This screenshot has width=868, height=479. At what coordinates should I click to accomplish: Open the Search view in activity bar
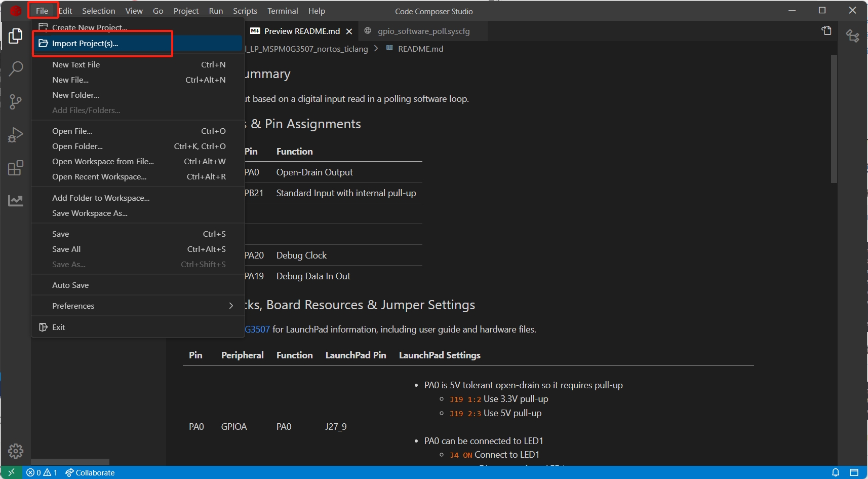coord(16,69)
